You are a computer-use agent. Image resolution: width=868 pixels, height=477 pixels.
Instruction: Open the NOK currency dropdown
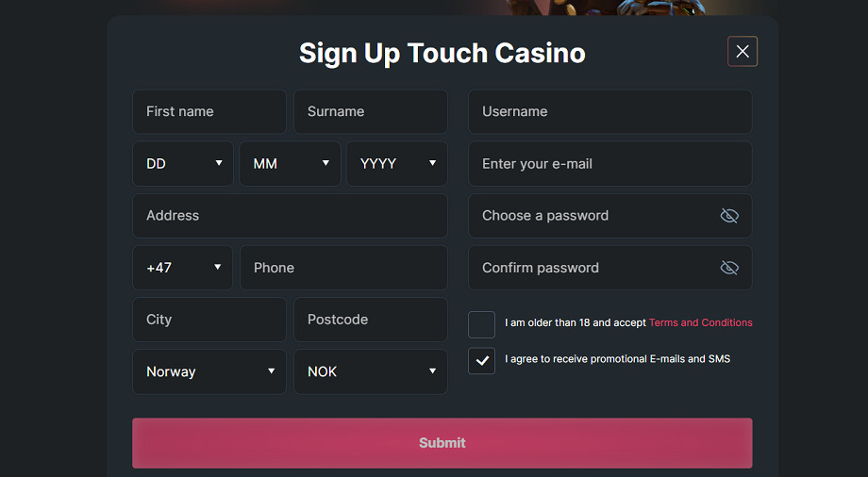[371, 371]
